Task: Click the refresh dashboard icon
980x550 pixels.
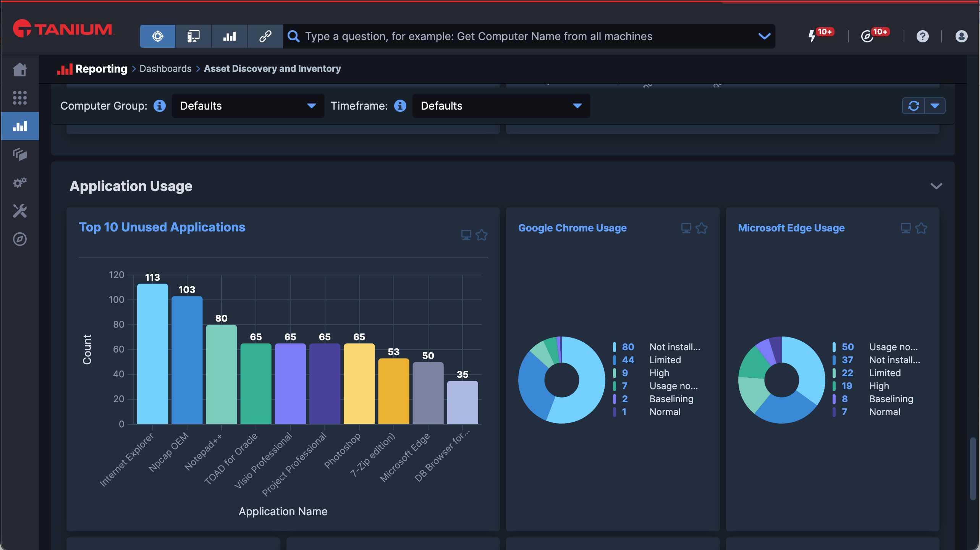Action: click(x=914, y=106)
